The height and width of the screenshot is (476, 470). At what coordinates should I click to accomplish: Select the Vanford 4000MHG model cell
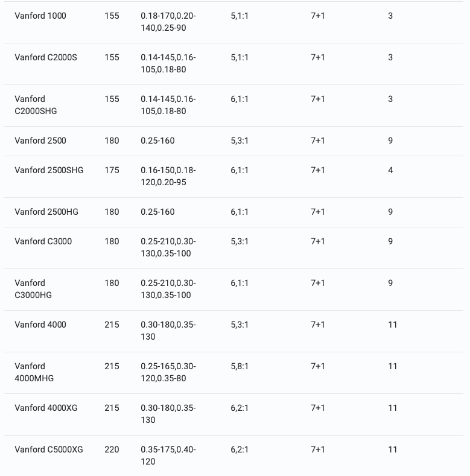point(34,372)
